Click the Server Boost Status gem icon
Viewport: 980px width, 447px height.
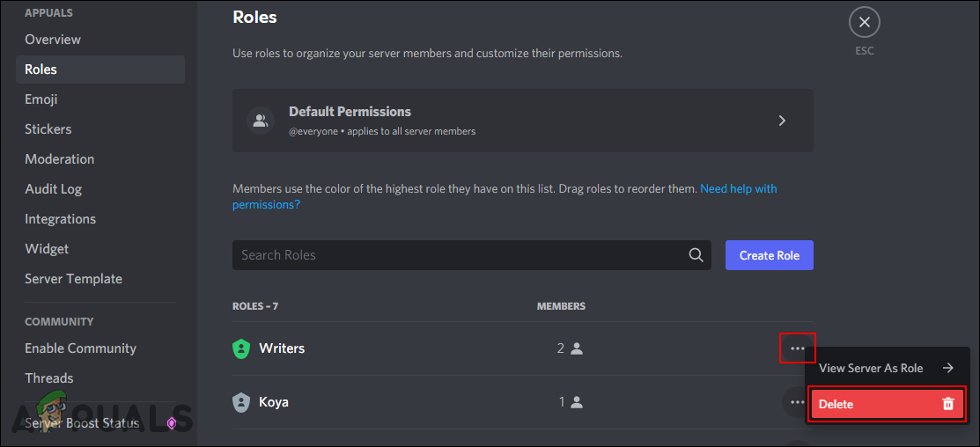click(x=172, y=423)
